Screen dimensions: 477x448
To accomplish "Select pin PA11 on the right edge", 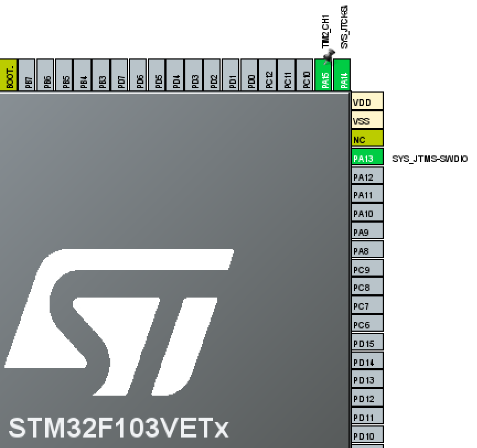I will pyautogui.click(x=367, y=193).
